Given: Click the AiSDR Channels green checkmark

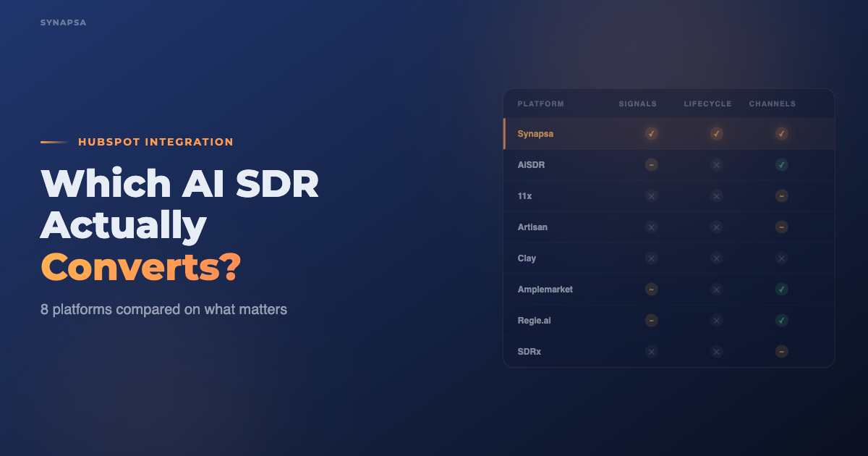Looking at the screenshot, I should (x=781, y=165).
